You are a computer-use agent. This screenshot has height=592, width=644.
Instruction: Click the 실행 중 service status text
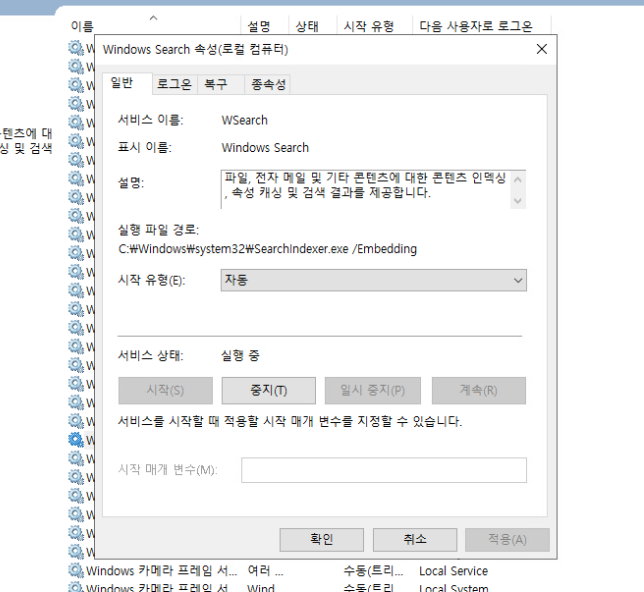(240, 355)
